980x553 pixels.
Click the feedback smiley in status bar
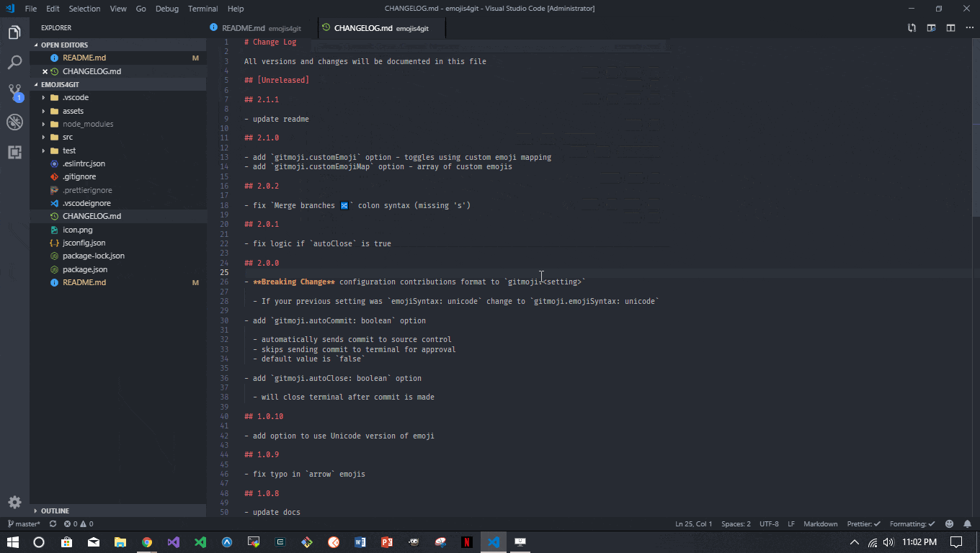click(x=949, y=524)
